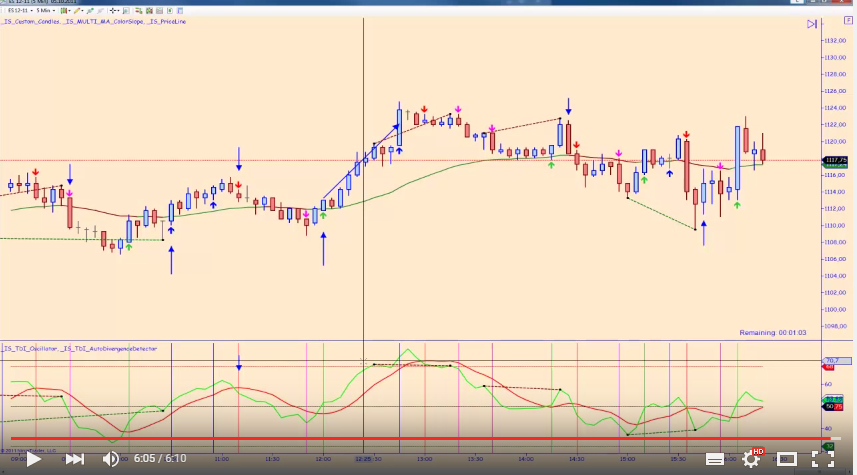The image size is (857, 475).
Task: Skip to the next video
Action: (x=75, y=459)
